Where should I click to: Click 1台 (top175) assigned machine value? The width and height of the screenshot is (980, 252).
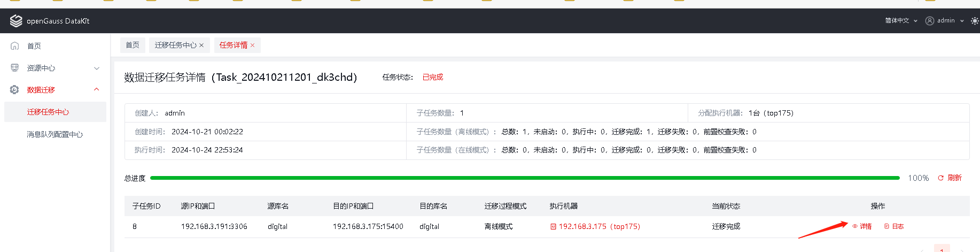(x=771, y=113)
